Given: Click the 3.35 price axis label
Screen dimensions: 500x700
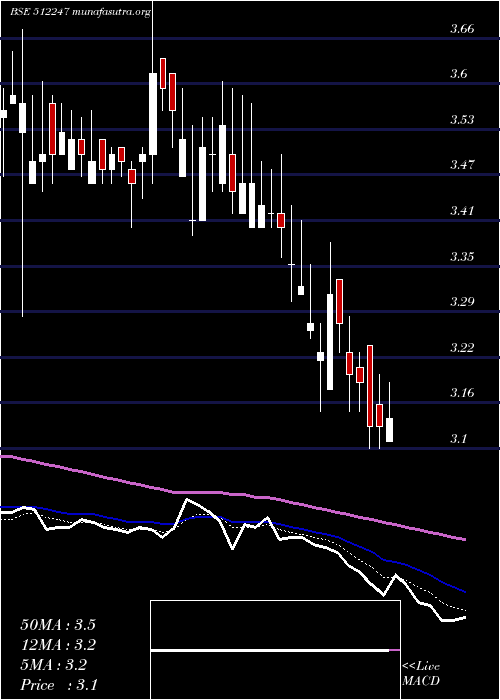Looking at the screenshot, I should [462, 257].
